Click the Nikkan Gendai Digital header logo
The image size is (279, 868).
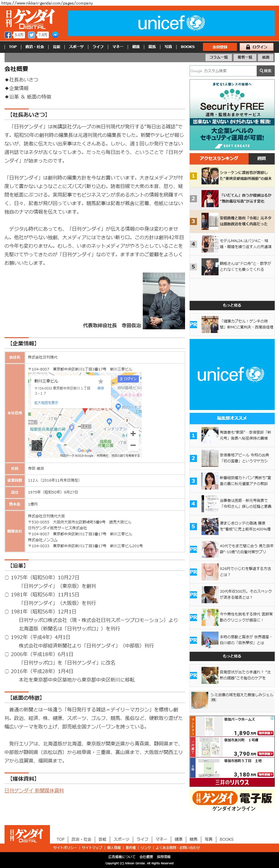30,19
